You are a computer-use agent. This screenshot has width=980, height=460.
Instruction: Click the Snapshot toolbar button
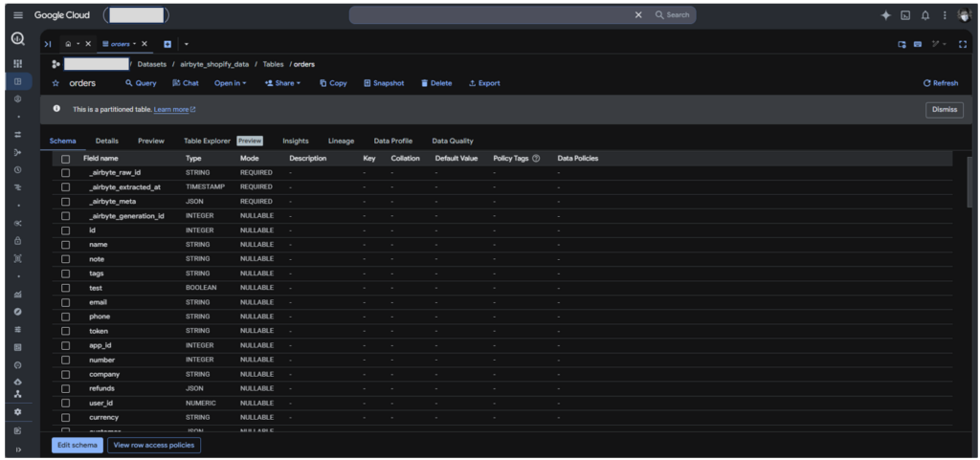pos(384,83)
